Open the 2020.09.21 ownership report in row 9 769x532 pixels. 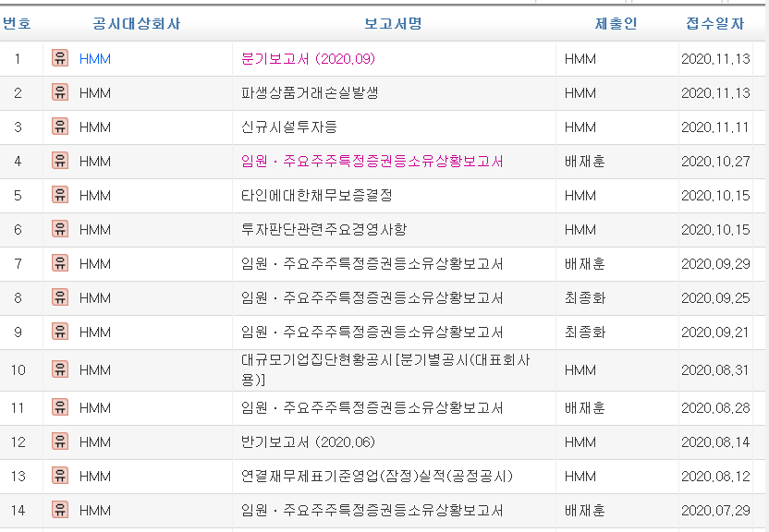pyautogui.click(x=372, y=332)
